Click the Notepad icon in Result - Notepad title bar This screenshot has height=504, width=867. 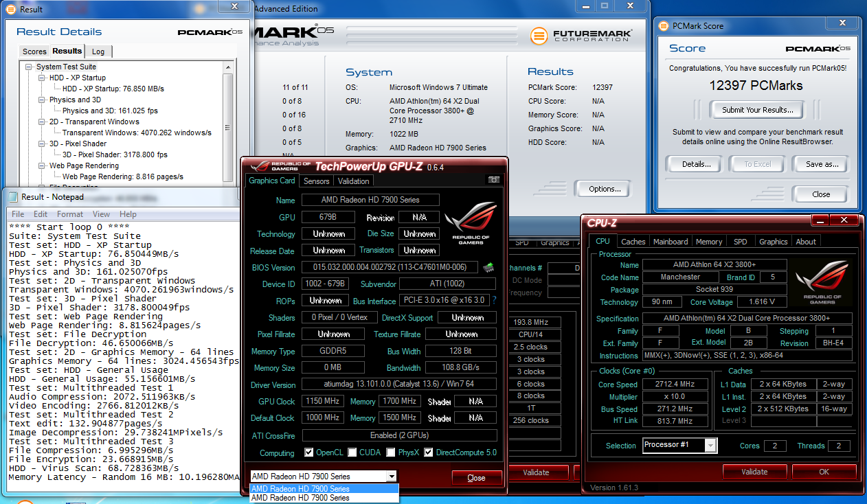click(x=12, y=197)
